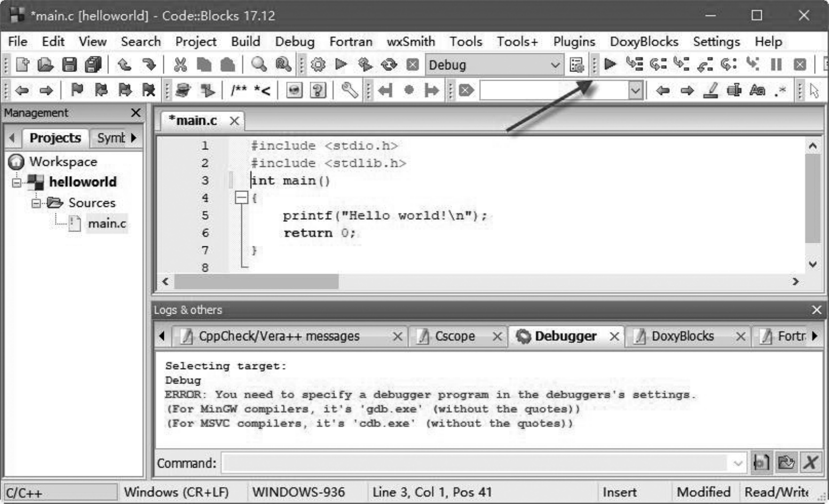Toggle the Match case 'Aa' search option
The height and width of the screenshot is (504, 829).
click(757, 90)
